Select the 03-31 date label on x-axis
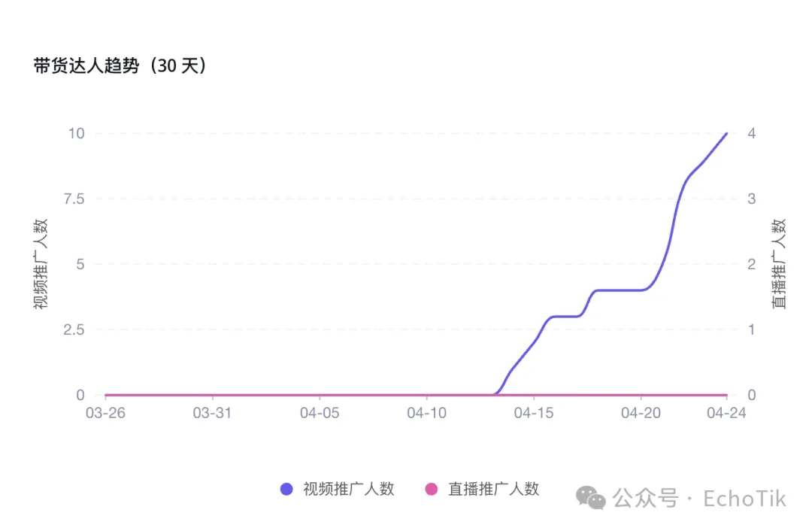Screen dimensions: 812x531 pos(213,413)
